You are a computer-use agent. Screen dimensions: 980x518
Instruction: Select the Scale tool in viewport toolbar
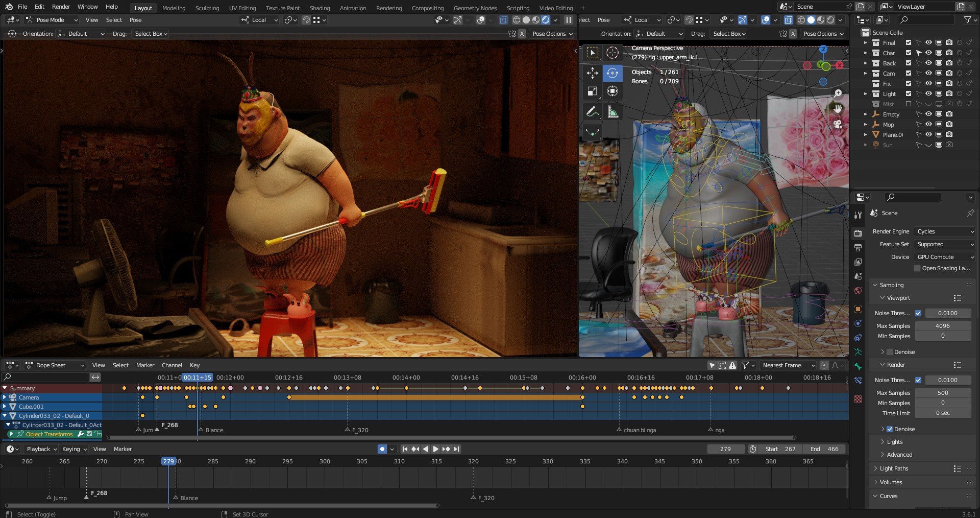(x=592, y=91)
